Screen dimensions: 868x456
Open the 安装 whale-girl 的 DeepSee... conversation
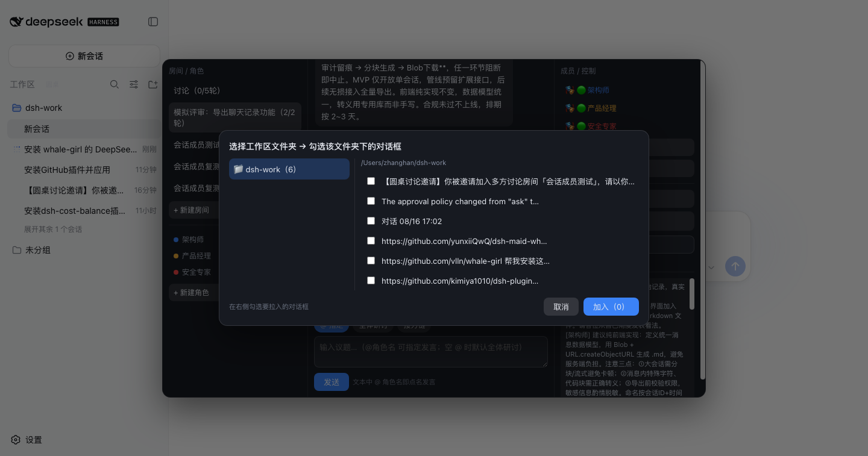(x=84, y=149)
